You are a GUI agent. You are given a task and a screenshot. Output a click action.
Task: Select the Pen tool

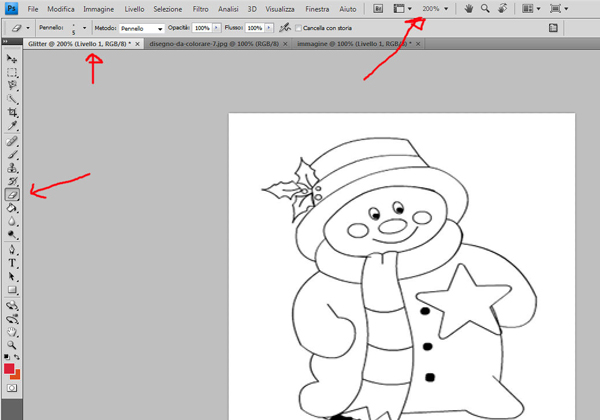point(12,250)
